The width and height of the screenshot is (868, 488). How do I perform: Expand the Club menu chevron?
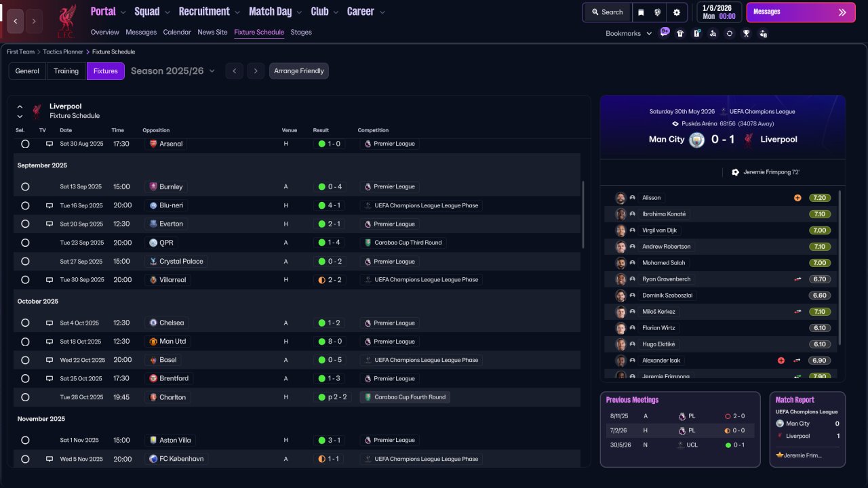336,12
